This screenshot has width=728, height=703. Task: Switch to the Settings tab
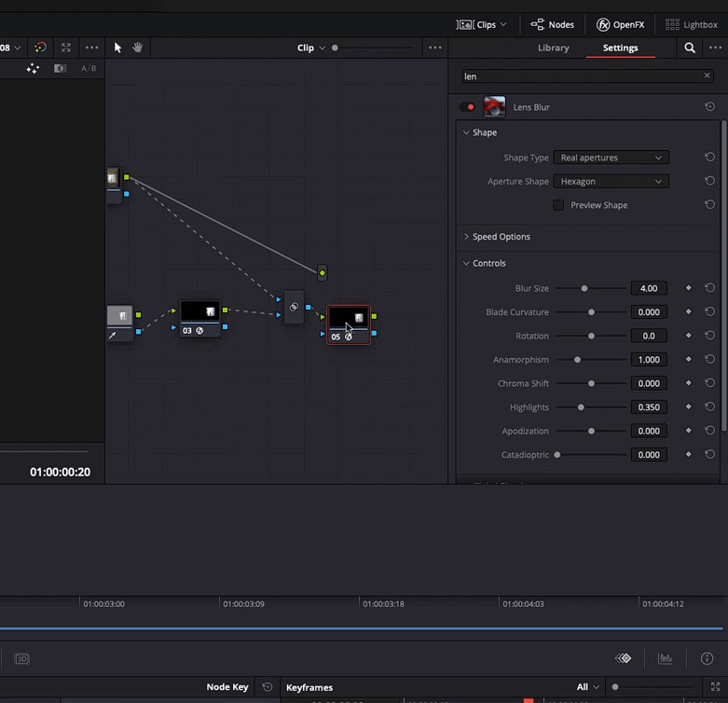pos(620,48)
